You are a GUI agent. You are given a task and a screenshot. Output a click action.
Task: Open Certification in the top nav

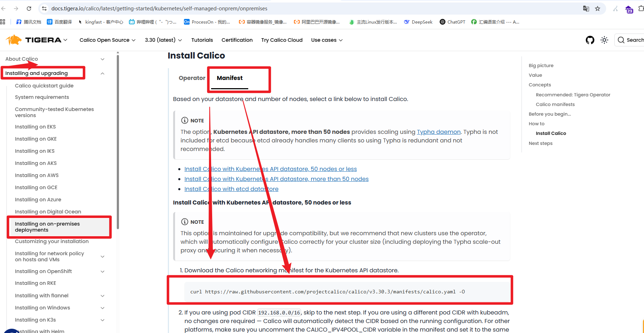tap(237, 40)
